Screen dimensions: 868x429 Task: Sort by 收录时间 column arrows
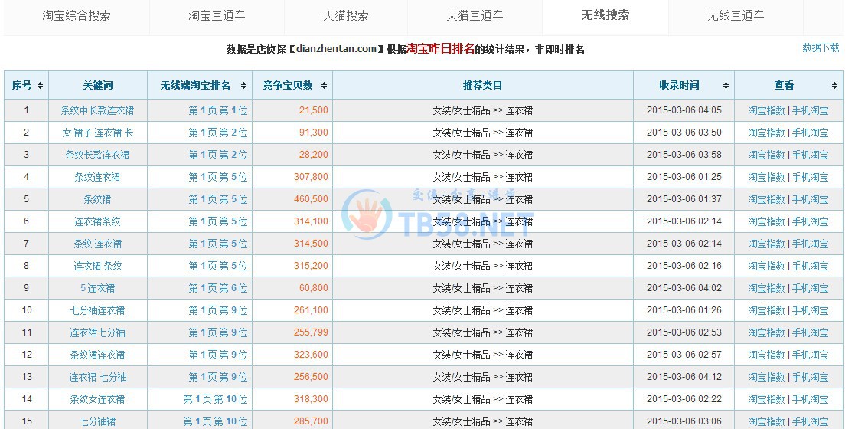[x=726, y=86]
